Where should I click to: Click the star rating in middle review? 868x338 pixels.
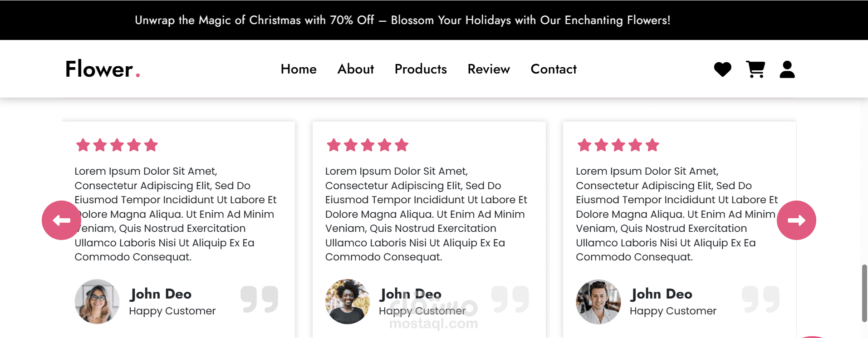pos(368,145)
